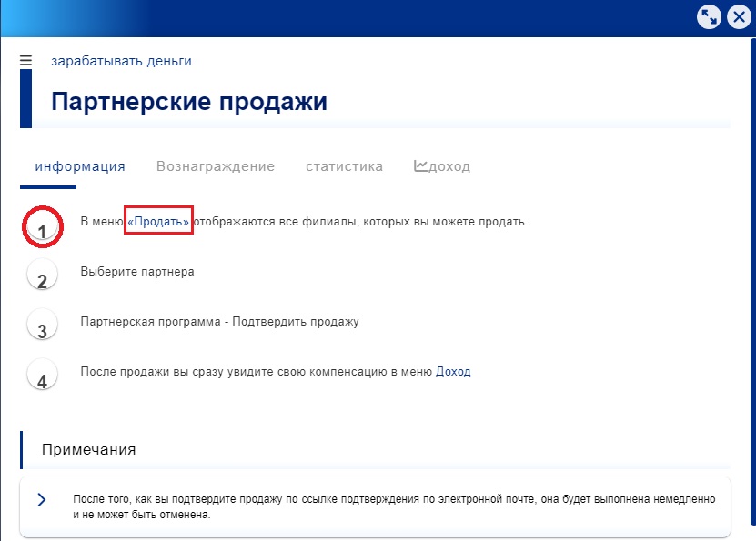This screenshot has height=541, width=756.
Task: Follow the «Продать» link in step 1
Action: (158, 222)
